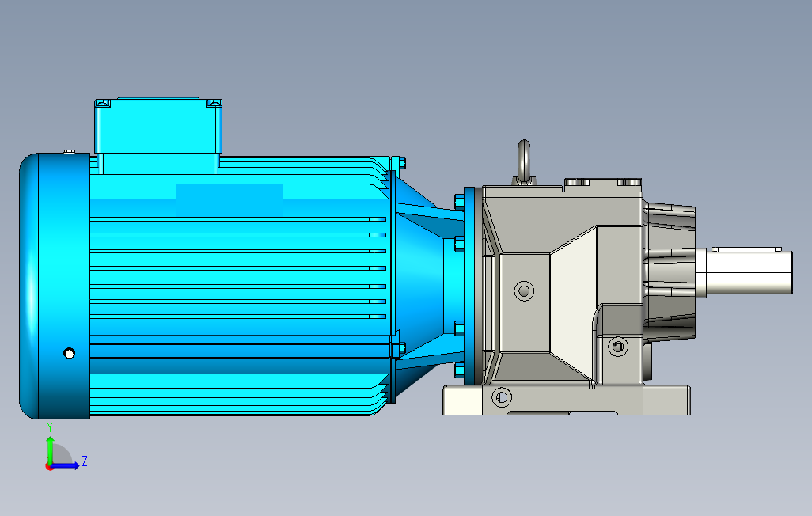This screenshot has width=812, height=516.
Task: Select the lifting eye bolt on the gearbox
Action: [524, 161]
